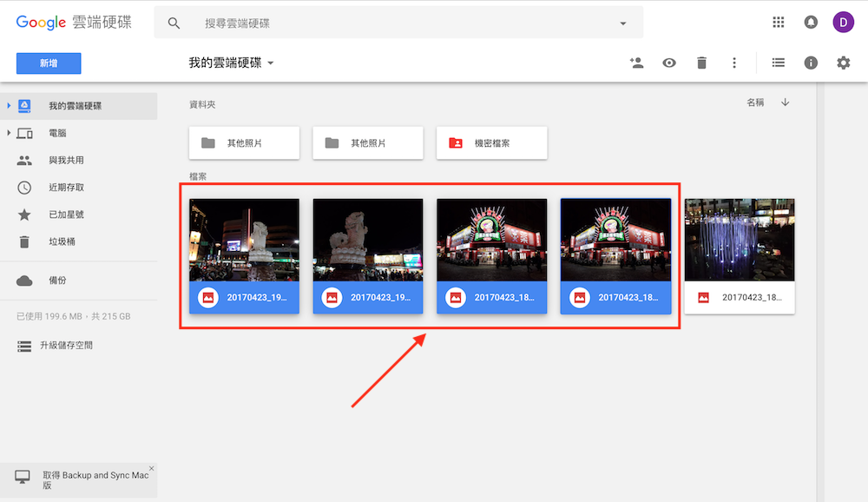Click the 20170423_18... name under fountain photo
Image resolution: width=868 pixels, height=502 pixels.
(752, 298)
